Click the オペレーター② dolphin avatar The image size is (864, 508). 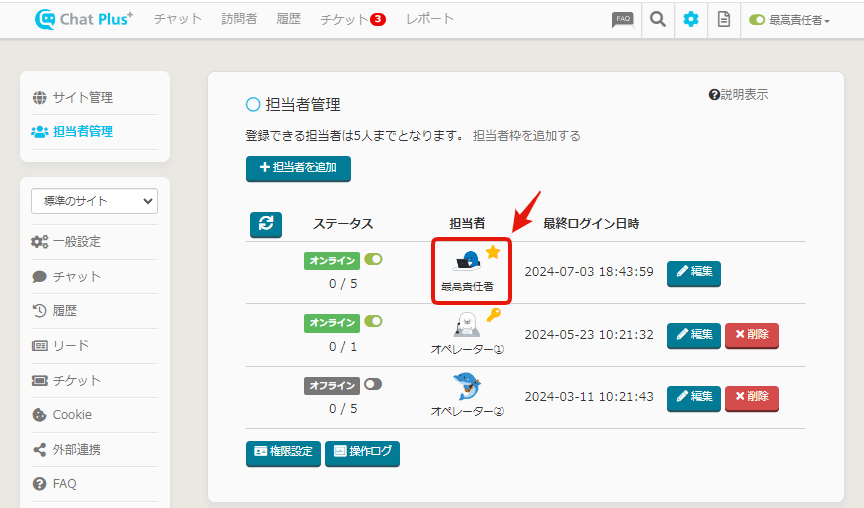(x=467, y=387)
